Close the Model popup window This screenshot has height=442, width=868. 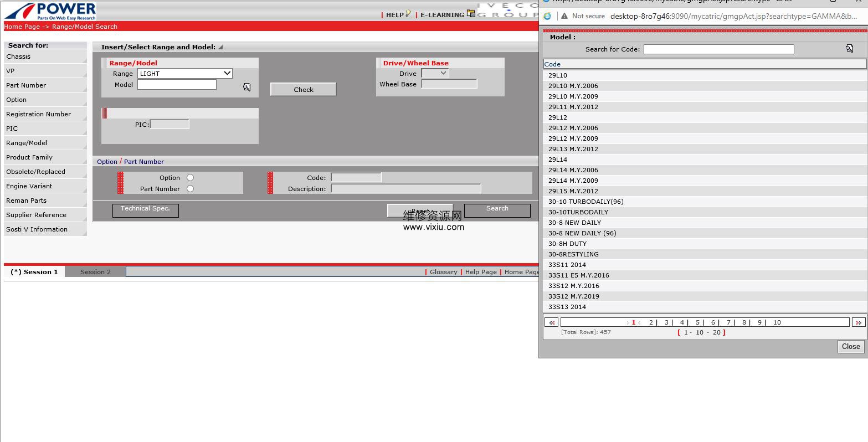pos(851,347)
